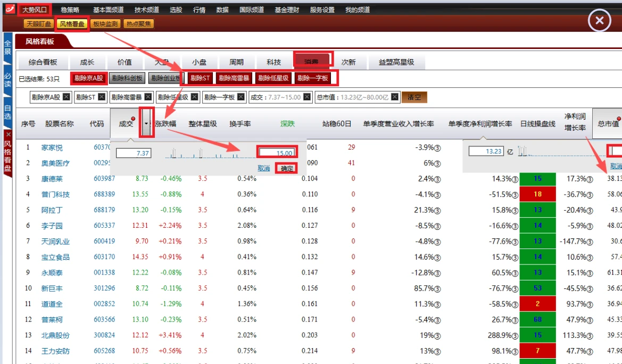Click the circled 3 icon beside 288.9%
The height and width of the screenshot is (364, 622).
[x=515, y=336]
